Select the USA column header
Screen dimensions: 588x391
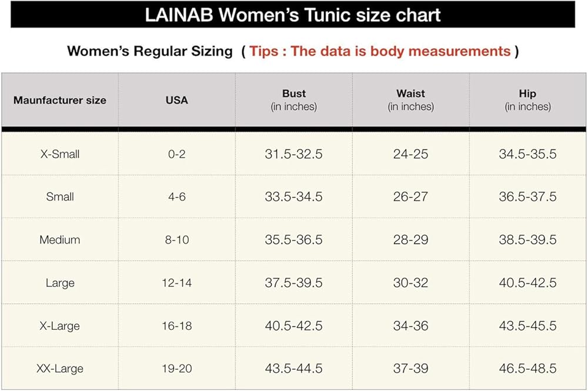(176, 100)
